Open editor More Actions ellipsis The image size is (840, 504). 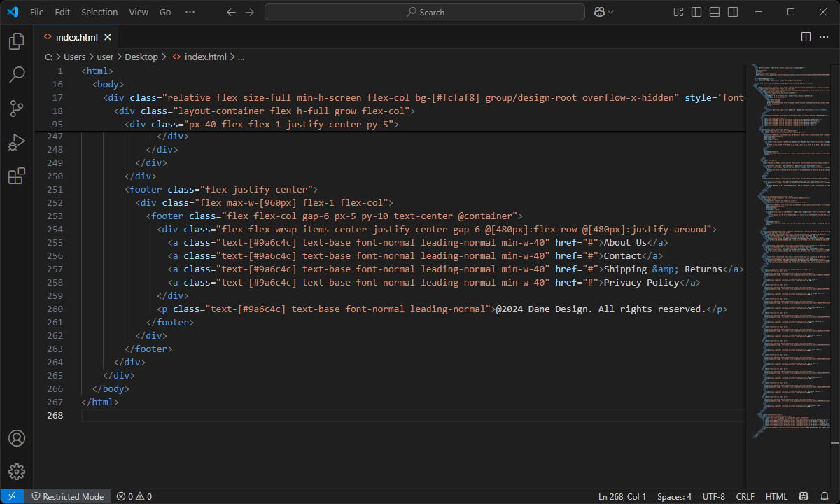point(824,36)
